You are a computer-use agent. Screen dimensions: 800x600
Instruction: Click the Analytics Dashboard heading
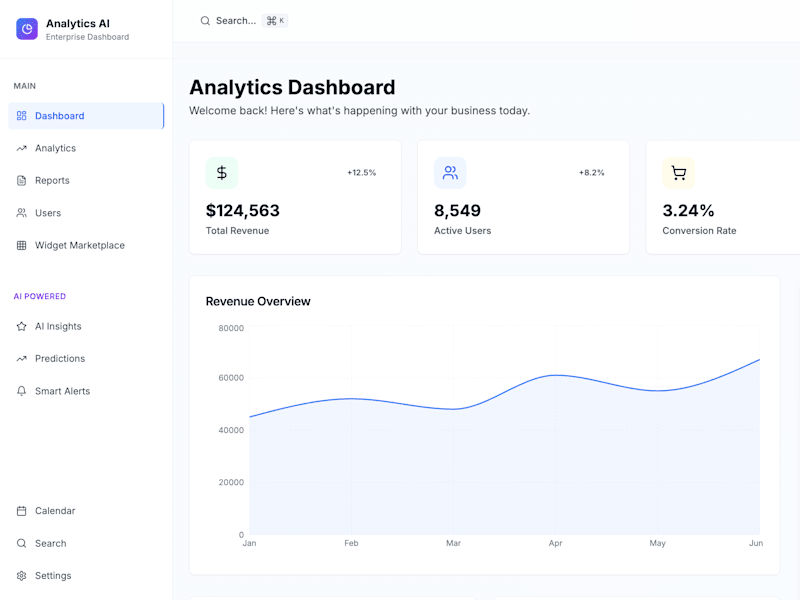[292, 87]
